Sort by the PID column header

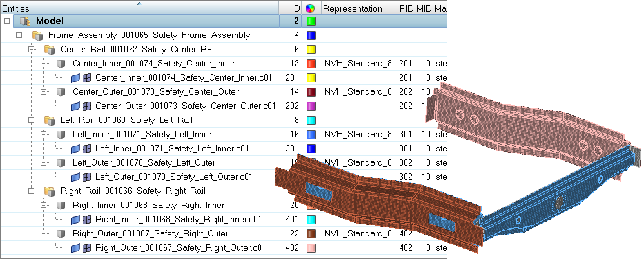(x=405, y=8)
